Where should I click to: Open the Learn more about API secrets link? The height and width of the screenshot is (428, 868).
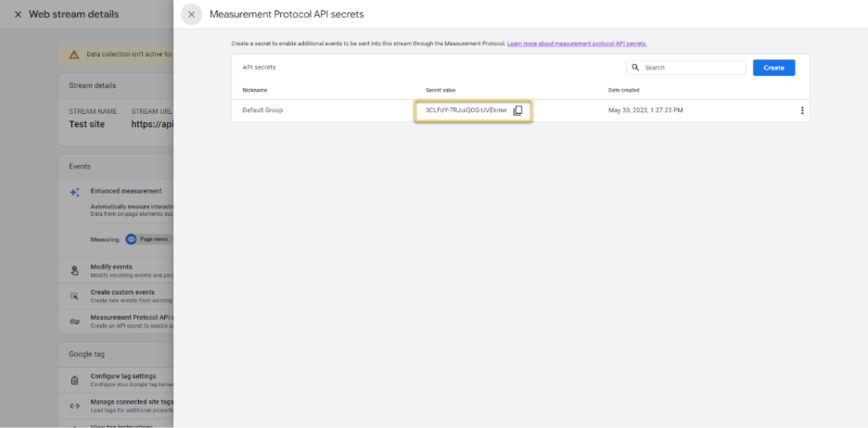coord(577,44)
